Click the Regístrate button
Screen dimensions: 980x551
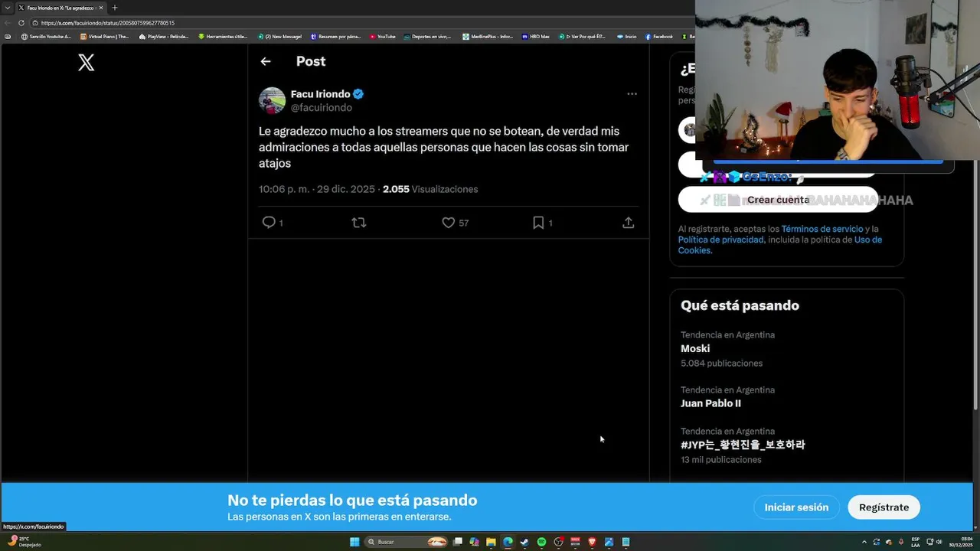click(884, 507)
